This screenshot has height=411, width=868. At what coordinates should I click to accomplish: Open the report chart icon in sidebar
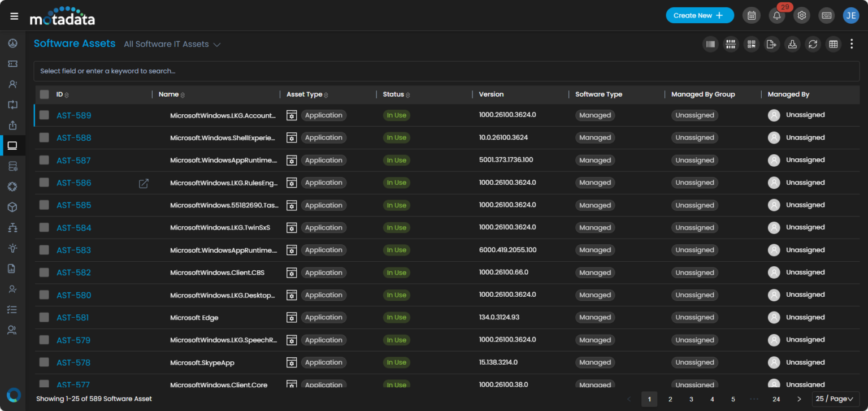pyautogui.click(x=12, y=269)
